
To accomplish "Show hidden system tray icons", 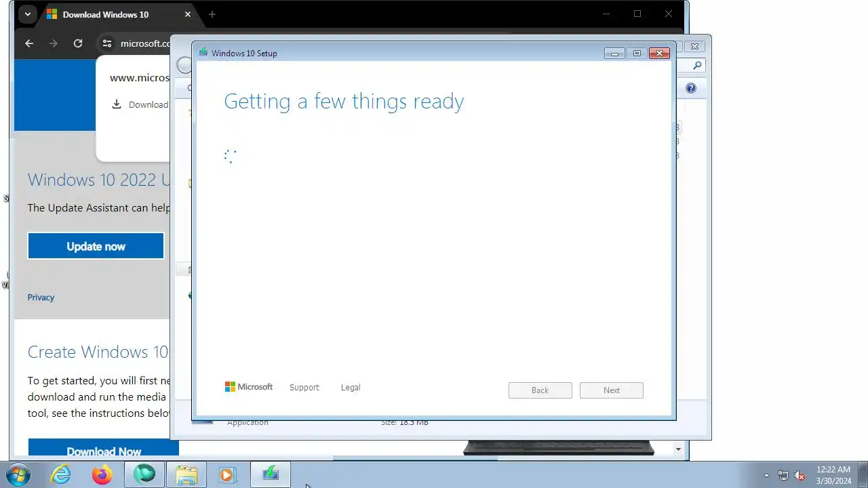I will pyautogui.click(x=766, y=475).
